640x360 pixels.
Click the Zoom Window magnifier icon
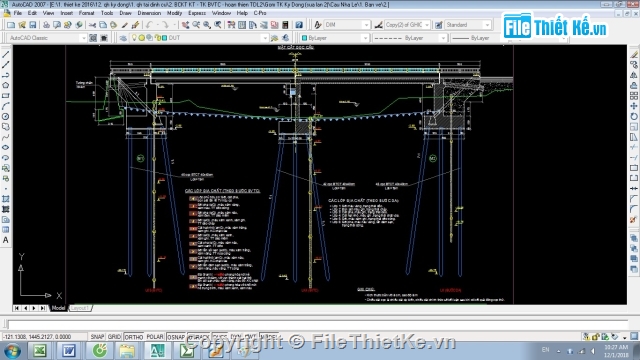tap(207, 25)
